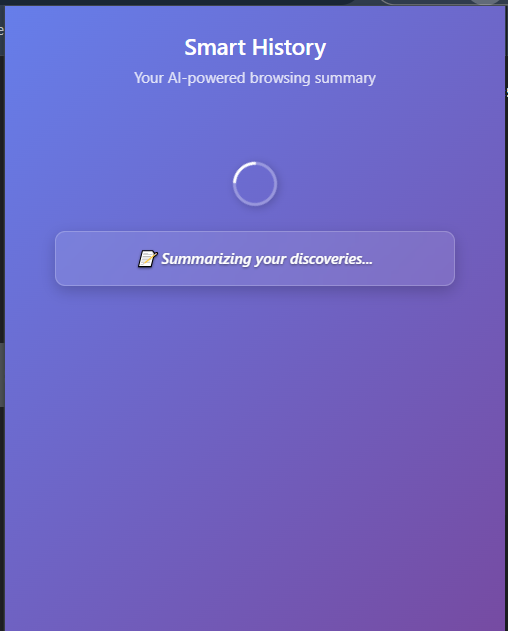Viewport: 508px width, 631px height.
Task: Click the word summary in the subtitle
Action: [345, 78]
